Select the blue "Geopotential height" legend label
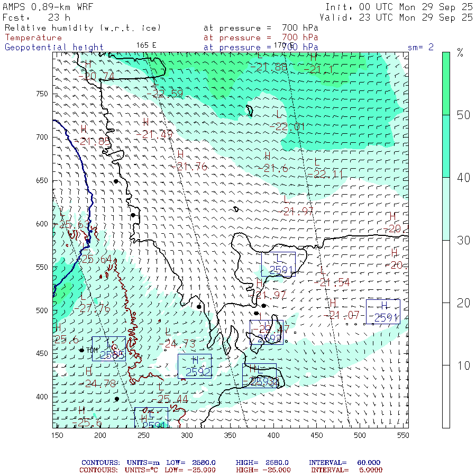 54,48
